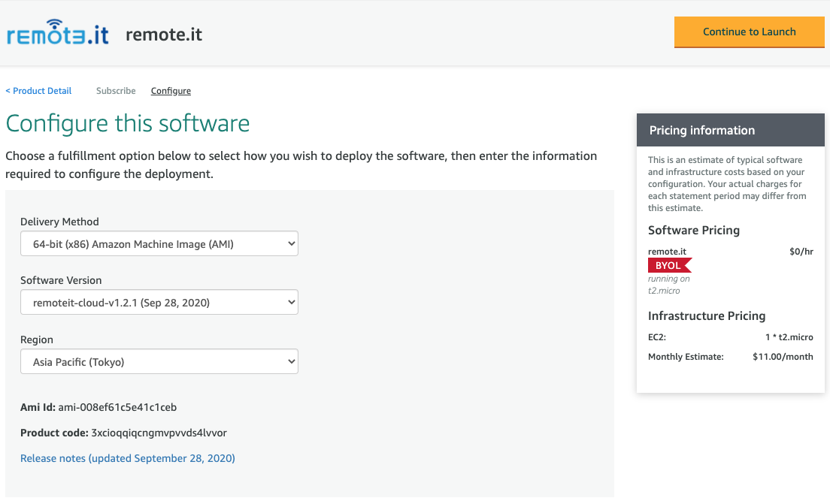Open the Region dropdown set to Tokyo
This screenshot has height=504, width=830.
159,362
